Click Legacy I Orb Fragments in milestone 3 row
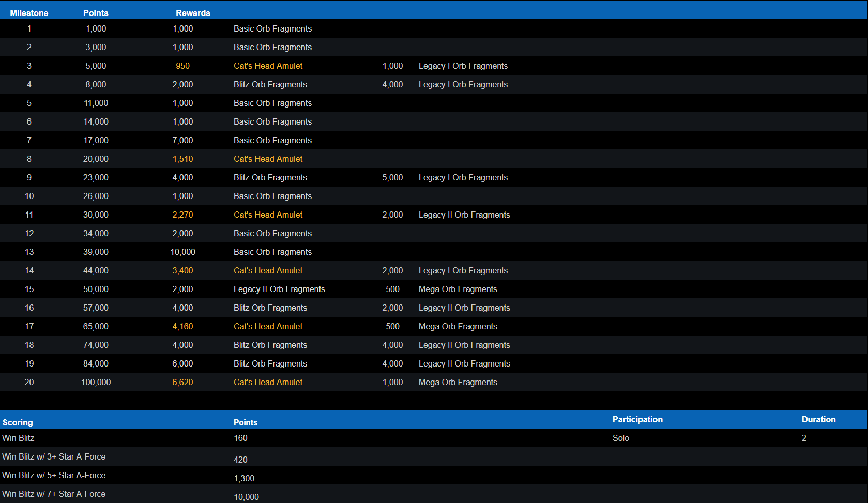Screen dimensions: 868x503 463,66
